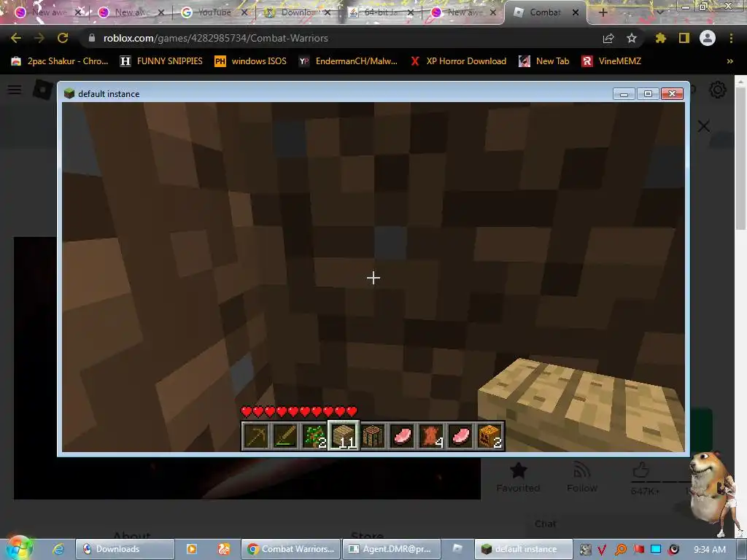Open EndermanCH/Malw... bookmark
The image size is (747, 560).
[348, 61]
